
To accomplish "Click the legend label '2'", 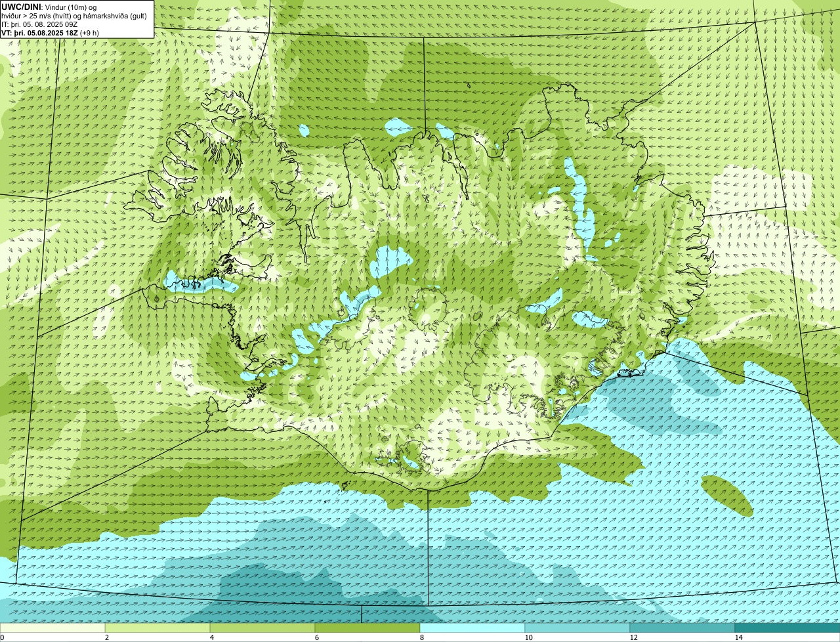I will [x=106, y=637].
